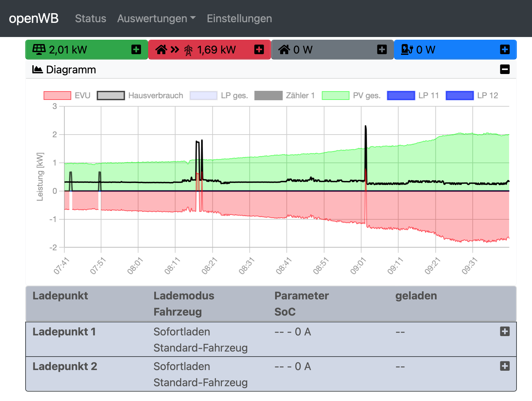Expand the red grid 1,69 kW card
Viewport: 532px width, 401px height.
(259, 50)
